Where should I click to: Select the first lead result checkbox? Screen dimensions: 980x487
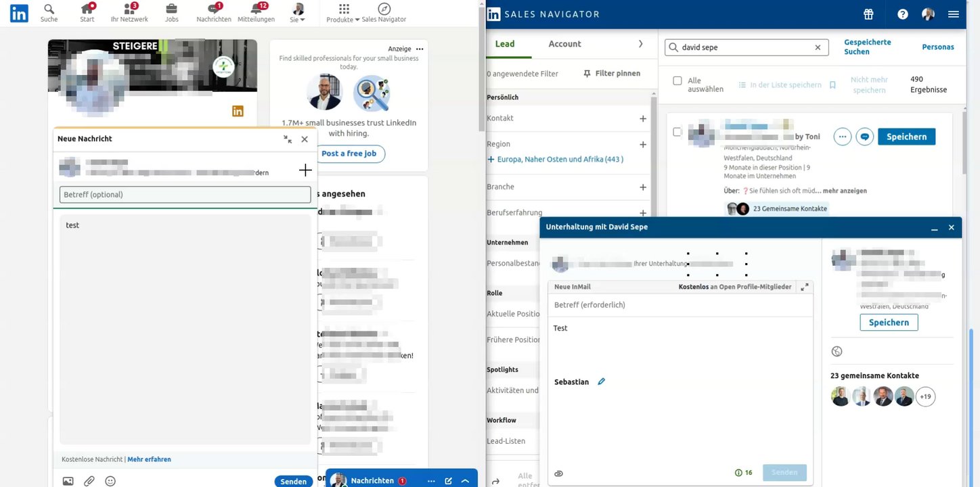(677, 132)
